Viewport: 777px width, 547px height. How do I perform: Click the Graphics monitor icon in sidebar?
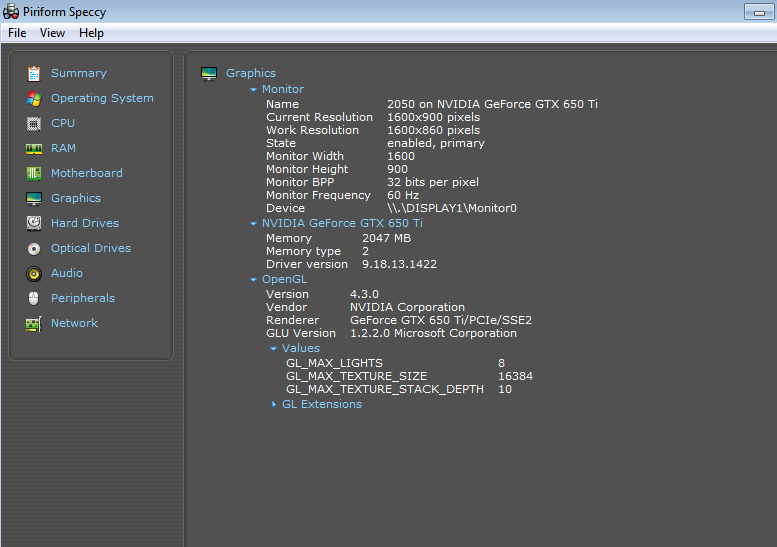click(34, 198)
